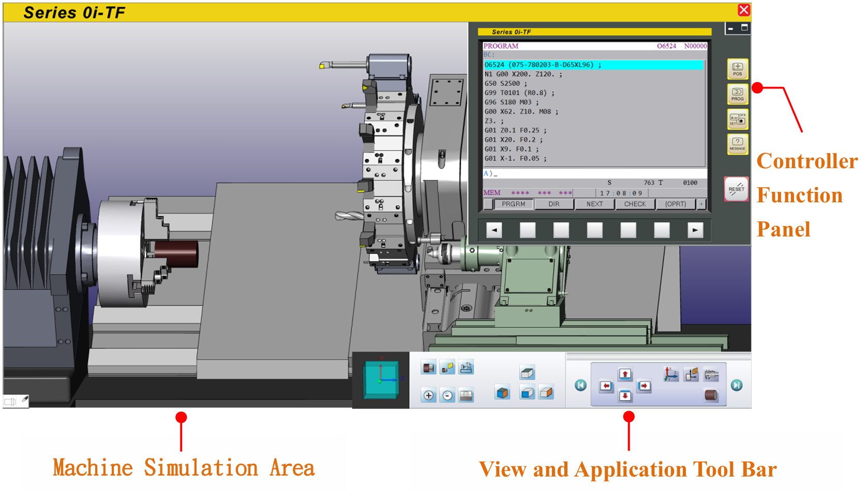The width and height of the screenshot is (868, 491).
Task: Click the N00000 sequence number header
Action: (695, 46)
